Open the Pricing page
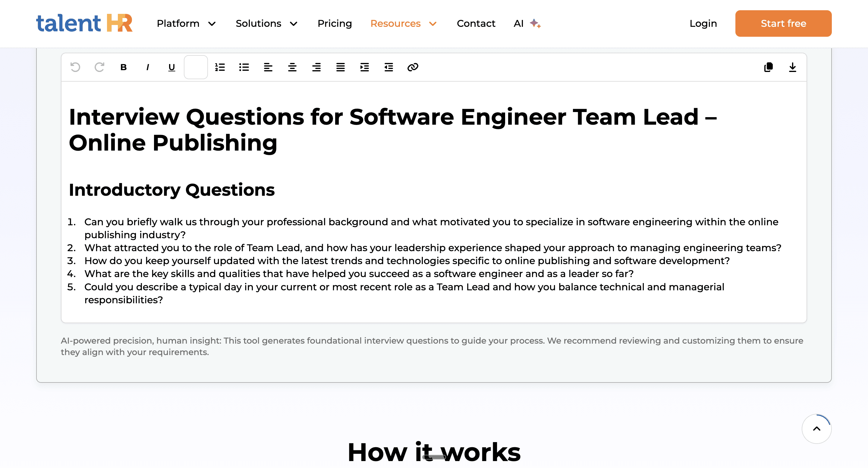 coord(334,23)
